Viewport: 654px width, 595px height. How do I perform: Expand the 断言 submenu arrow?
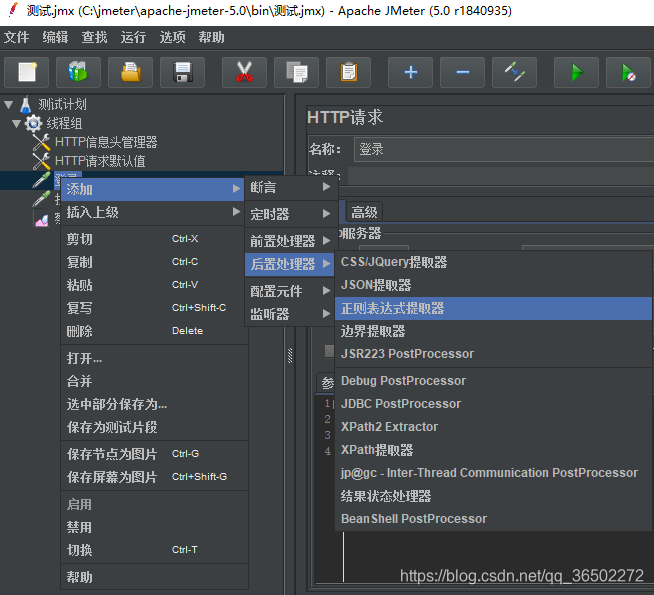(x=327, y=187)
